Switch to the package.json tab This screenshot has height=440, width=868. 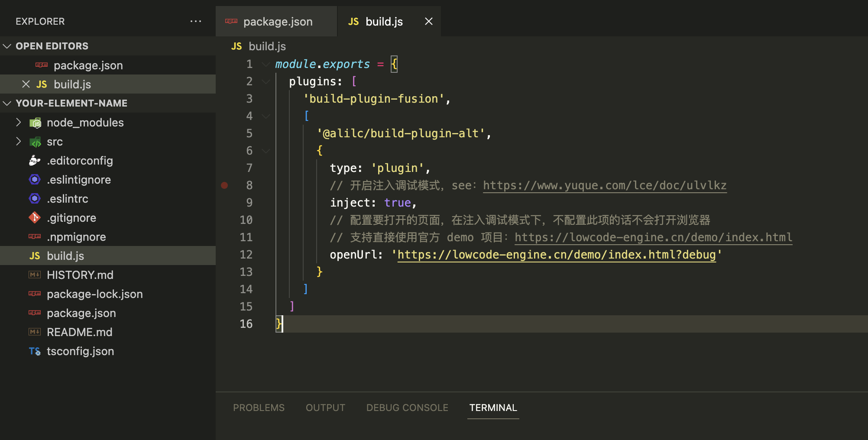tap(278, 21)
